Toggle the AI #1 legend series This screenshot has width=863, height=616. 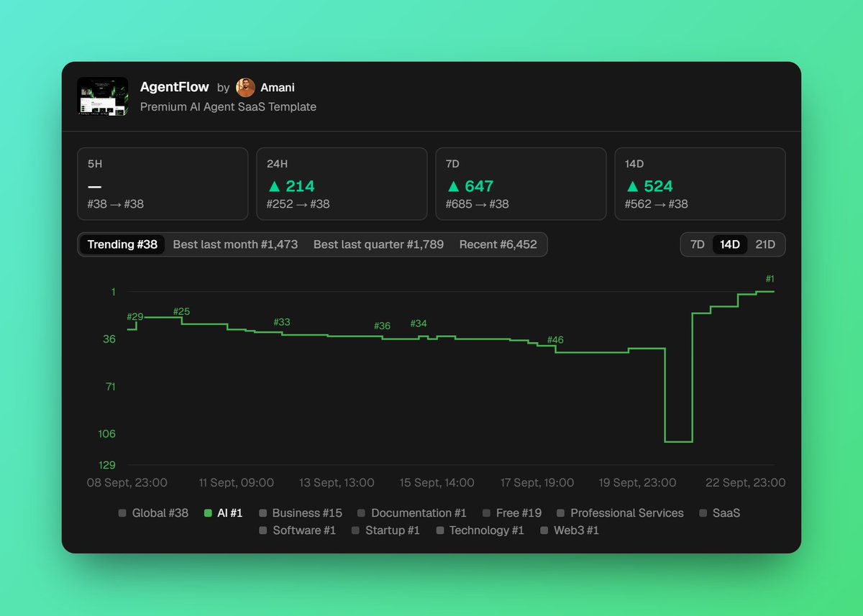(x=223, y=513)
